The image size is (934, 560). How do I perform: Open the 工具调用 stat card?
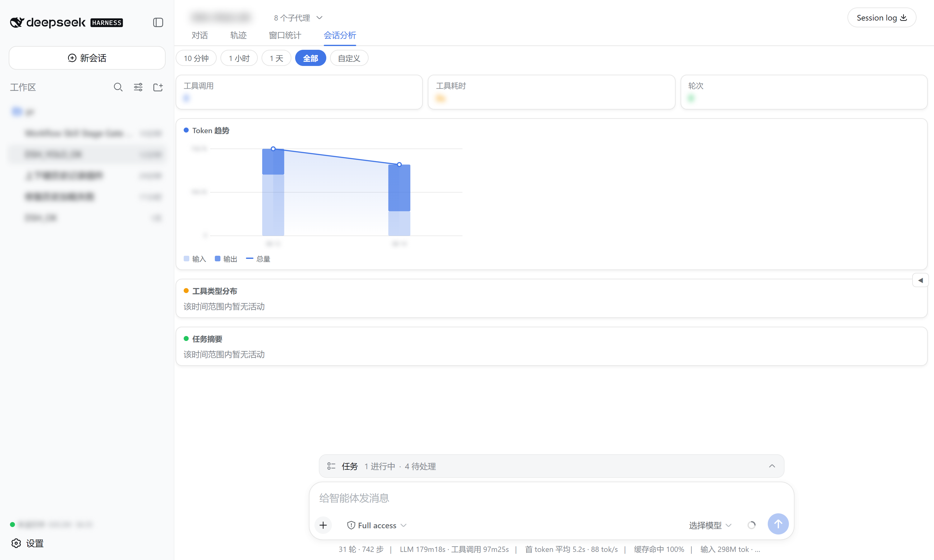tap(299, 92)
